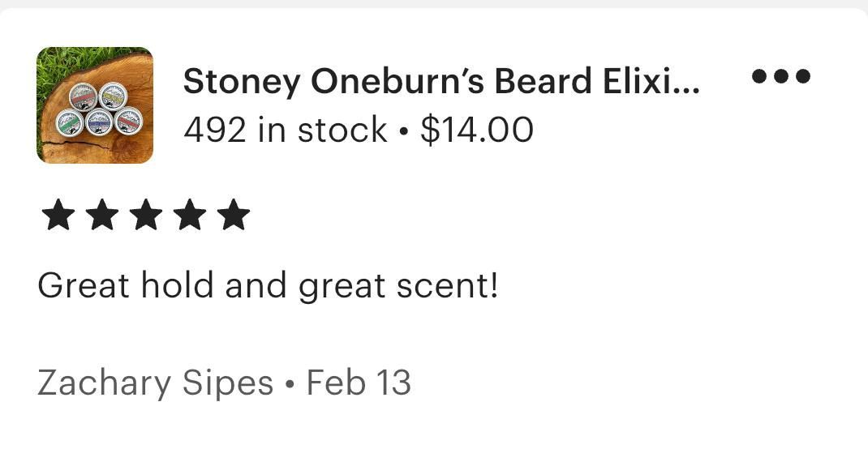
Task: Click the blue-labeled center tin in thumbnail
Action: 99,122
